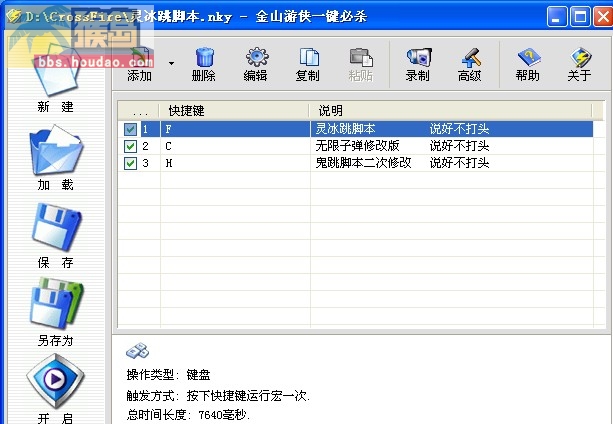Click the '...' column header
This screenshot has height=424, width=613.
click(139, 111)
